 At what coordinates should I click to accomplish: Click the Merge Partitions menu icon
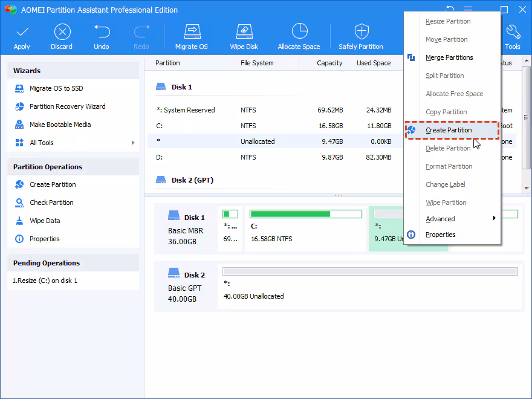click(x=411, y=57)
